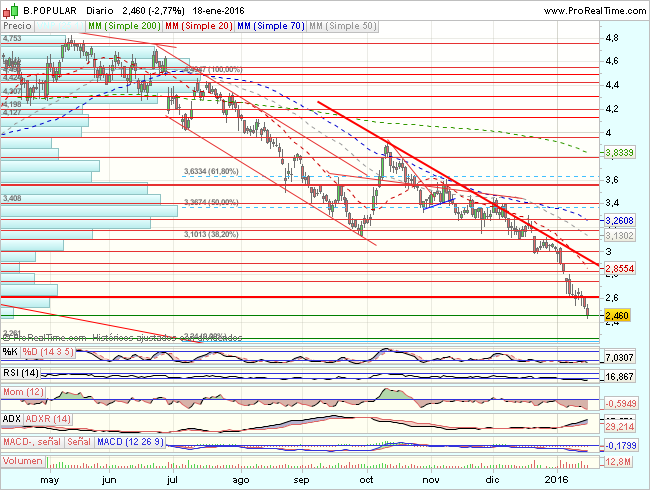Click the ADXR (14) indicator label
650x490 pixels.
coord(48,419)
